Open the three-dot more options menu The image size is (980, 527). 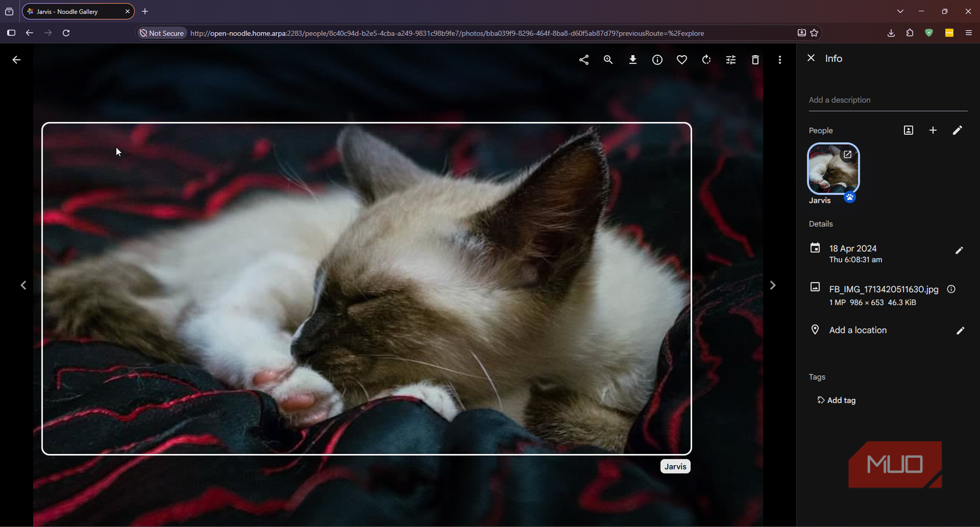[780, 60]
